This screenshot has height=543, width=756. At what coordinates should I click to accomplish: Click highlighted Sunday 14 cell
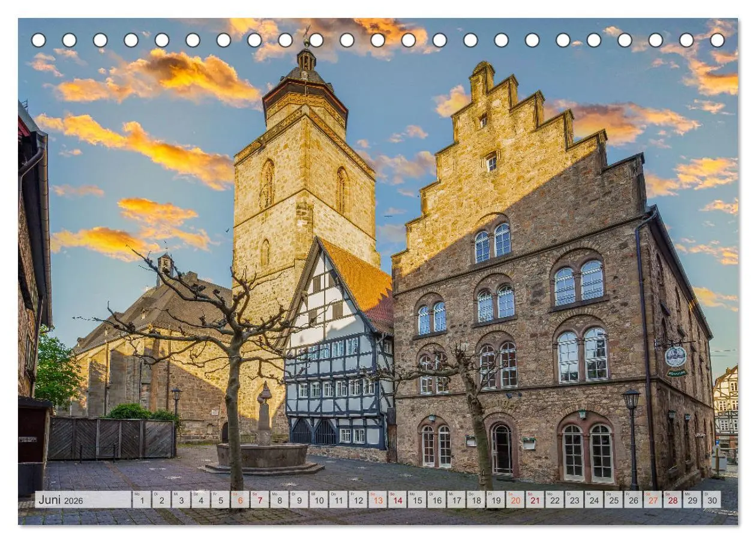[397, 500]
